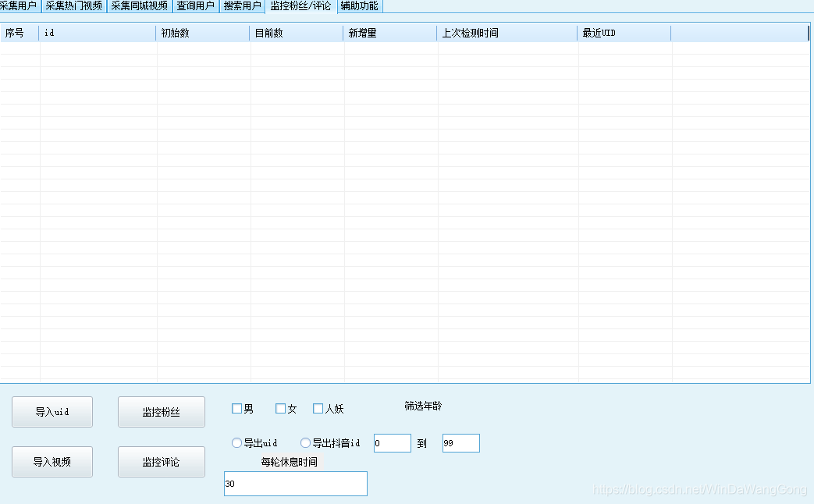Sort by the 最近UID column header
Viewport: 814px width, 504px height.
[x=624, y=34]
